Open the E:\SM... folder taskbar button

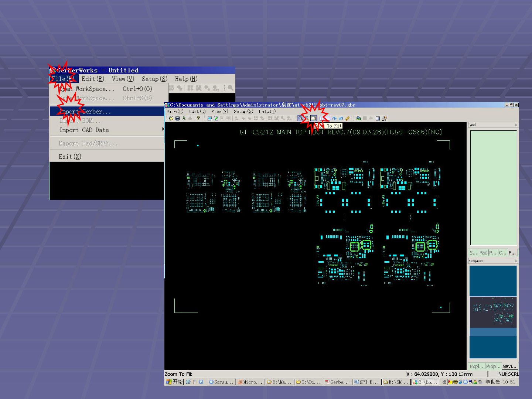(x=396, y=382)
